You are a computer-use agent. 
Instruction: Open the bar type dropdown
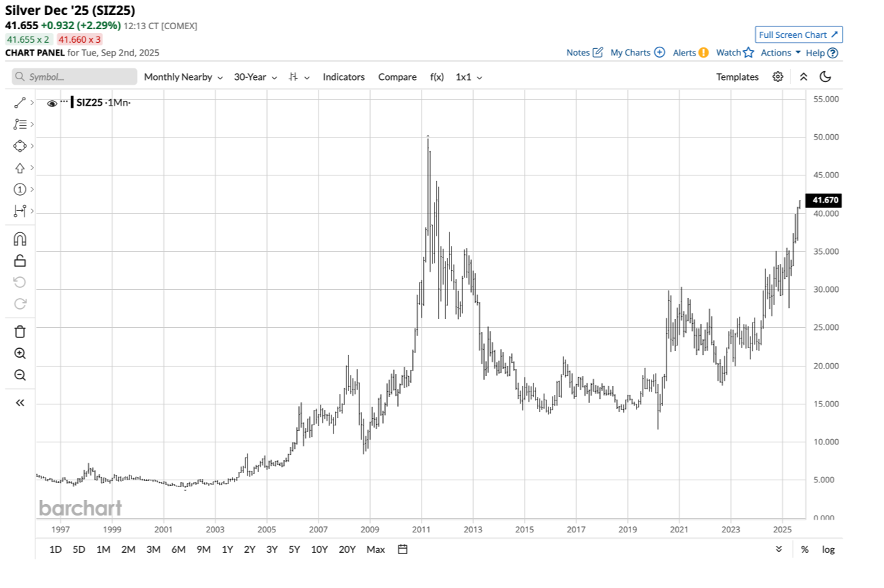[x=299, y=77]
